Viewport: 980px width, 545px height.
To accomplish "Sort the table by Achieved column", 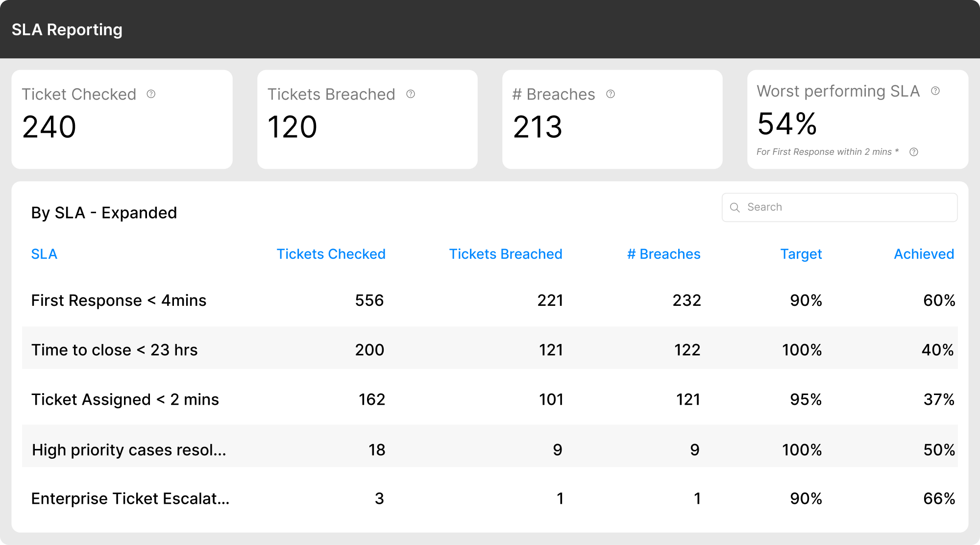I will click(923, 254).
